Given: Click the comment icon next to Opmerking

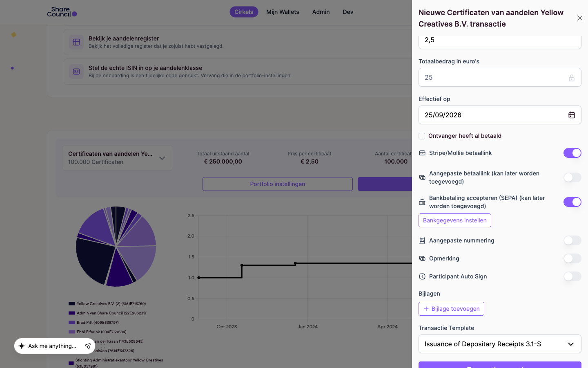Looking at the screenshot, I should (x=422, y=258).
